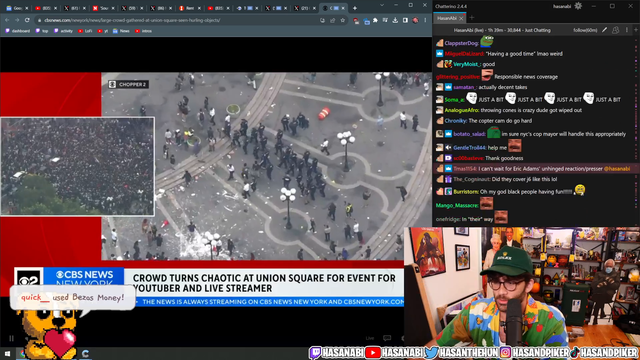Open the LoFi bookmark

[85, 31]
